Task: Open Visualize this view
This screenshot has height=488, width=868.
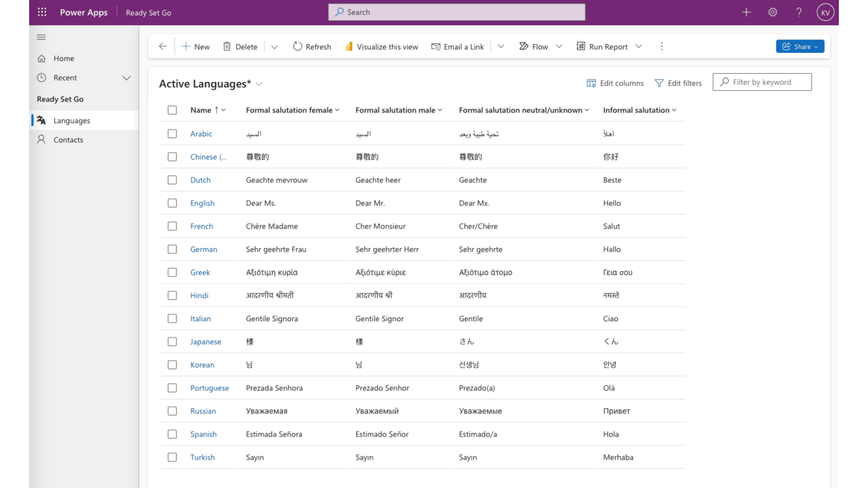Action: click(x=381, y=46)
